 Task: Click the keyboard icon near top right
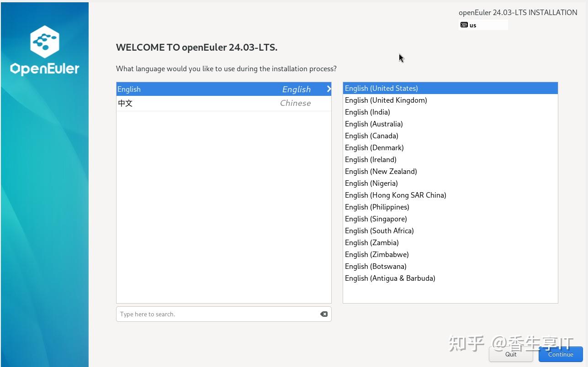pos(464,25)
